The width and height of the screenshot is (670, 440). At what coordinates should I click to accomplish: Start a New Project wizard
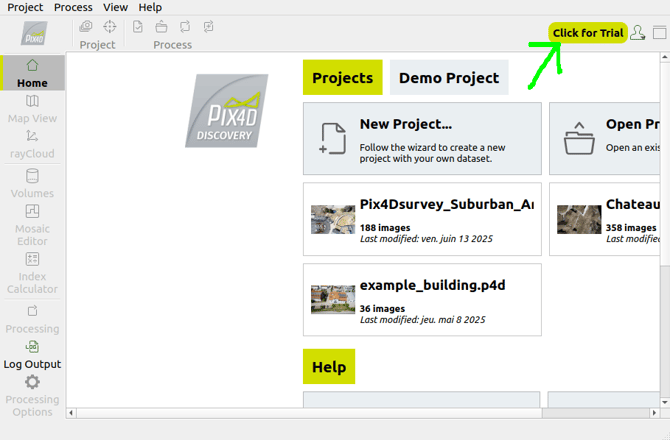pyautogui.click(x=422, y=139)
